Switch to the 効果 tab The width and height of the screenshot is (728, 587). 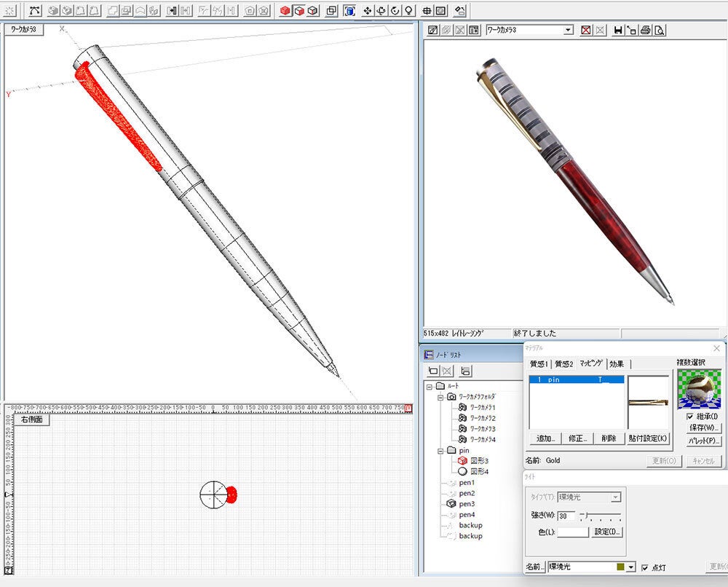tap(617, 363)
